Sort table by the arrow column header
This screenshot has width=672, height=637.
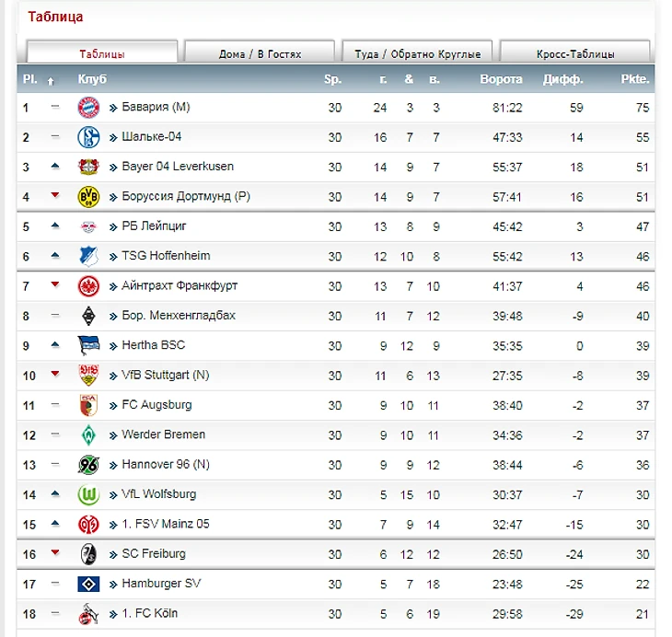point(52,80)
